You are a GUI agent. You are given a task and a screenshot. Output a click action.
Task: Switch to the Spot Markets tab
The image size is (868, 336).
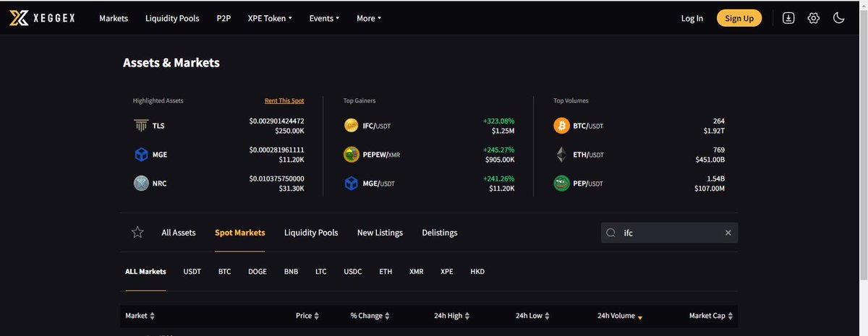[240, 233]
